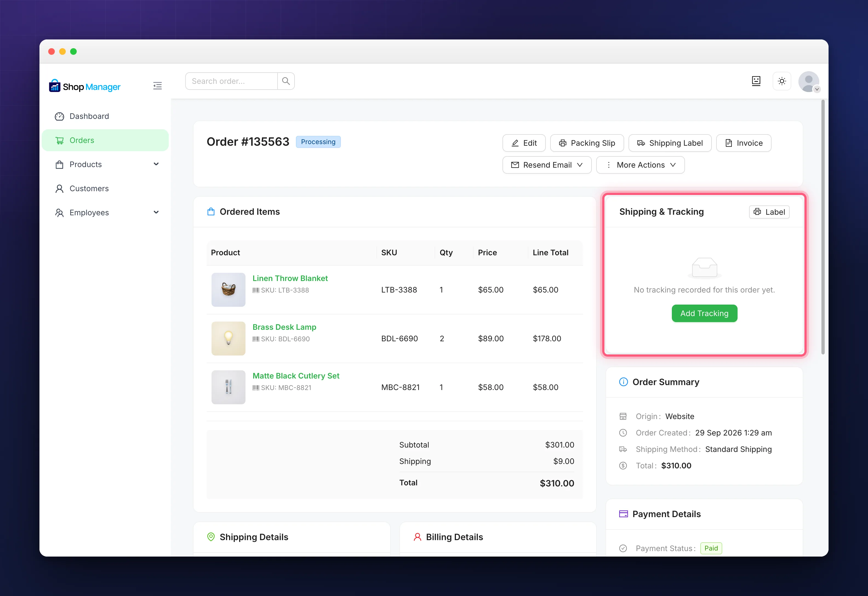
Task: Click the Products bag icon in the sidebar
Action: (x=59, y=165)
